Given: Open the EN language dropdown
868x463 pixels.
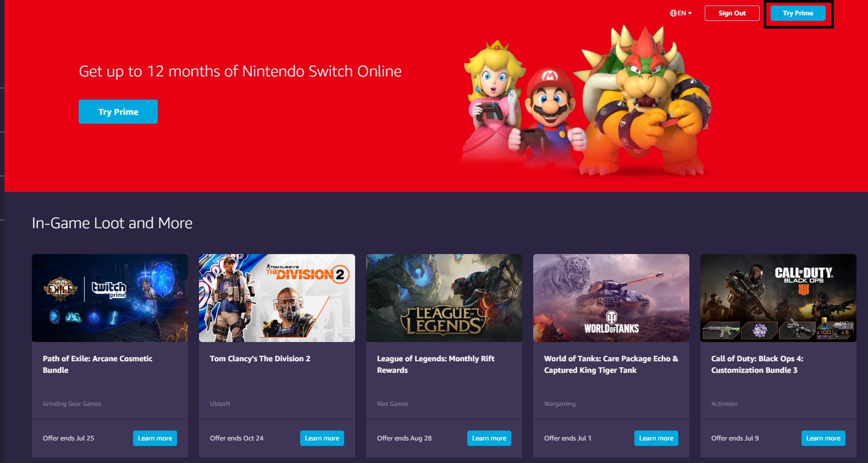Looking at the screenshot, I should [681, 13].
